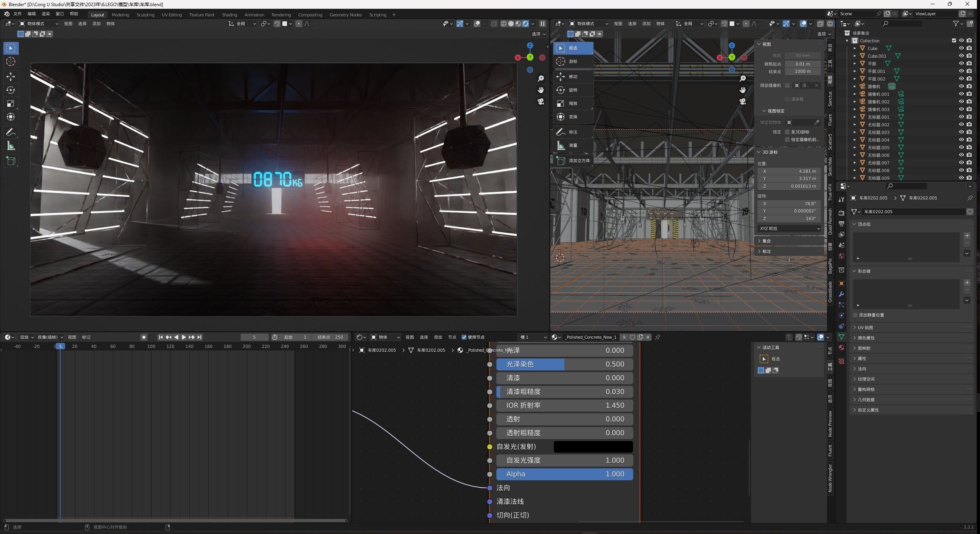Open XYZ 欧拉 rotation mode dropdown
The image size is (980, 534).
click(789, 228)
